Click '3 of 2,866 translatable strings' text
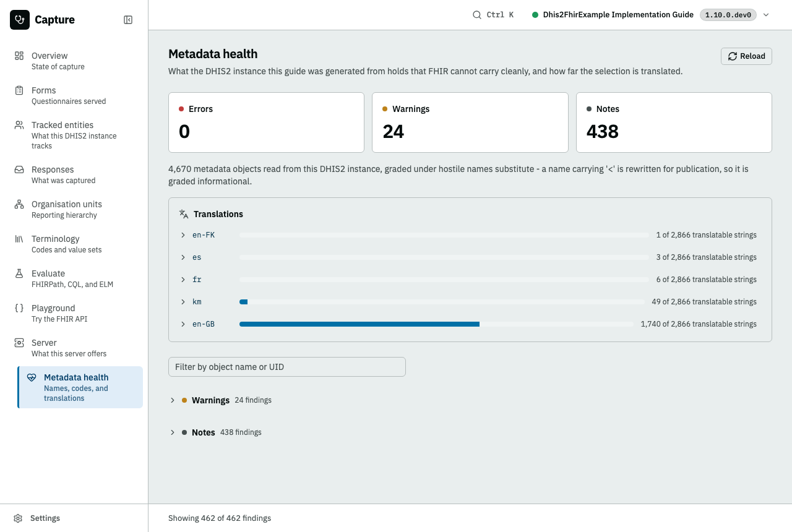The height and width of the screenshot is (532, 792). click(707, 257)
